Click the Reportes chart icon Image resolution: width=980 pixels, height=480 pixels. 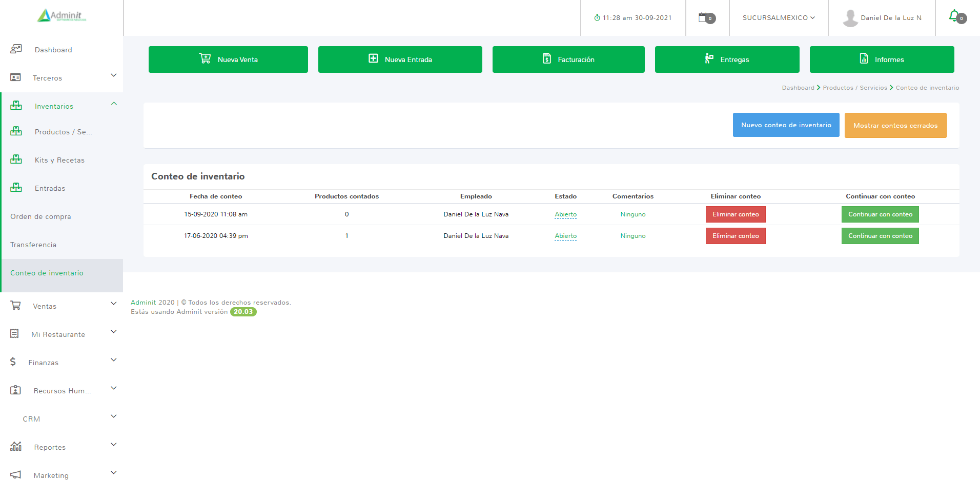coord(16,447)
